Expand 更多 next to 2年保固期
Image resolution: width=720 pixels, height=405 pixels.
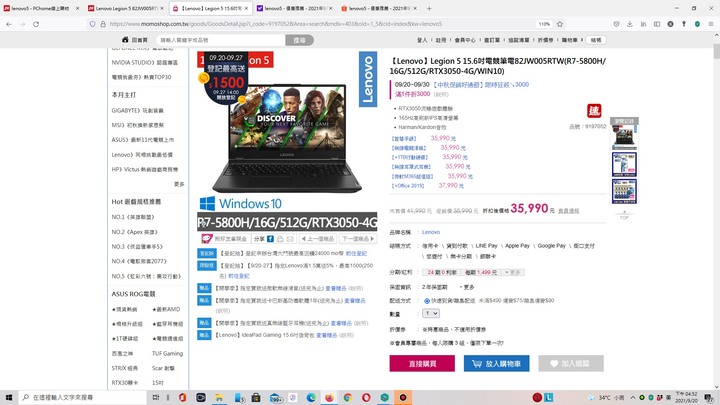coord(467,287)
